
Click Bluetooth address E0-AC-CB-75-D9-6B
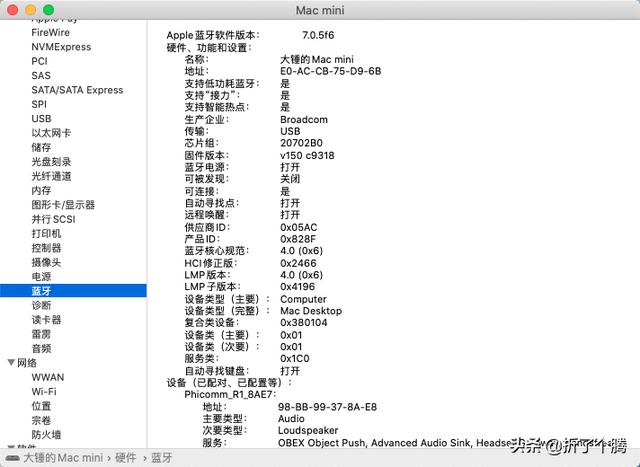coord(331,71)
